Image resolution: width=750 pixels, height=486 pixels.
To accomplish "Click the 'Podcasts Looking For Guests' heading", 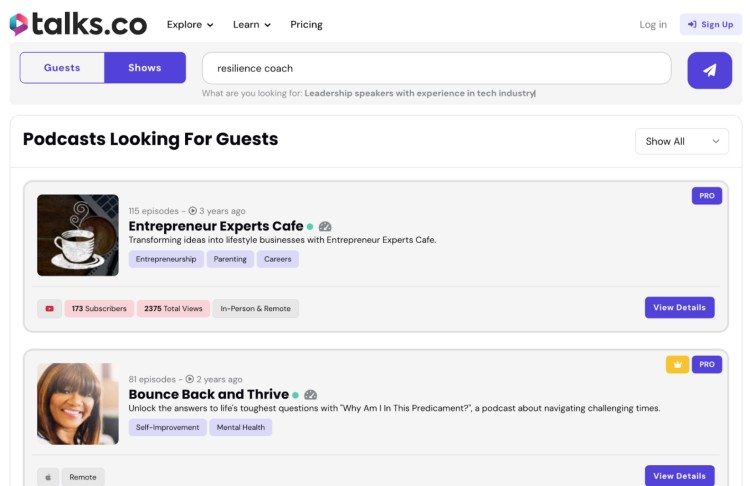I will (x=151, y=139).
